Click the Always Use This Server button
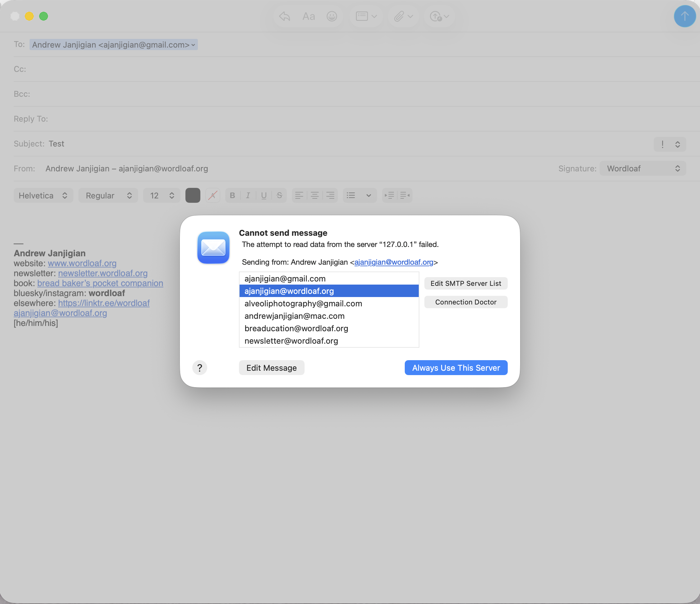This screenshot has height=604, width=700. click(x=456, y=368)
